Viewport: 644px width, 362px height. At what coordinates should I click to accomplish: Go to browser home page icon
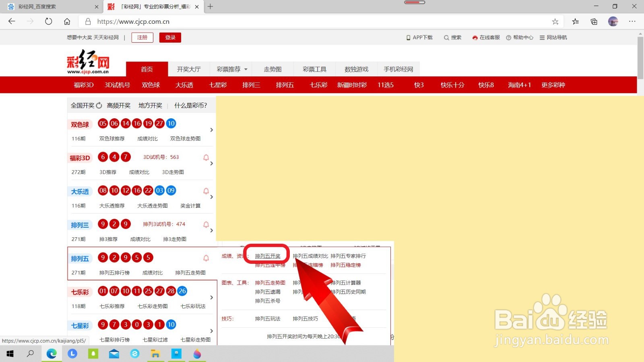tap(67, 21)
